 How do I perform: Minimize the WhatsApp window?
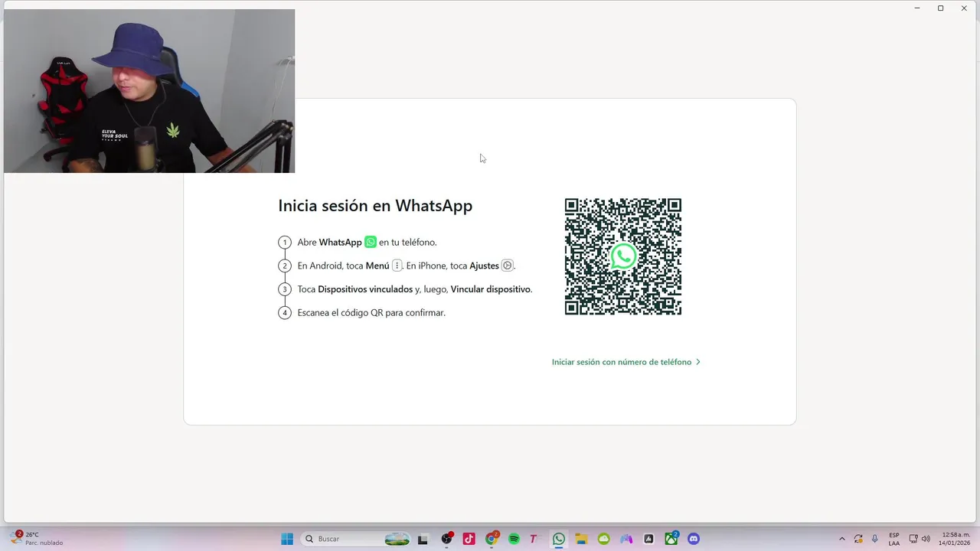coord(917,8)
